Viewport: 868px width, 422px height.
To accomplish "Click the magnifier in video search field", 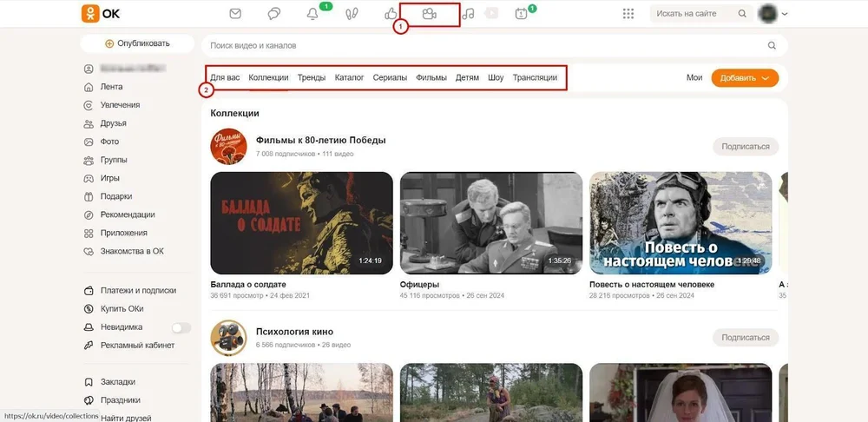I will click(x=772, y=45).
